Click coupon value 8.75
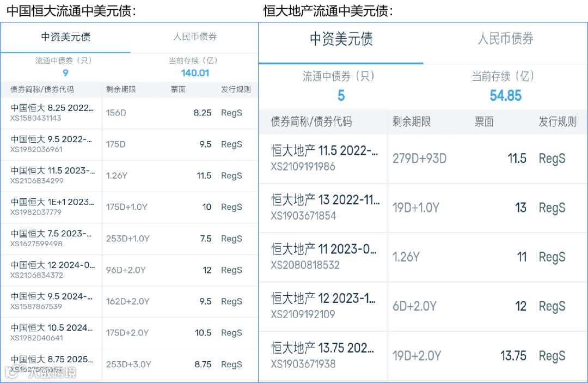Screen dimensions: 588x383 point(203,364)
